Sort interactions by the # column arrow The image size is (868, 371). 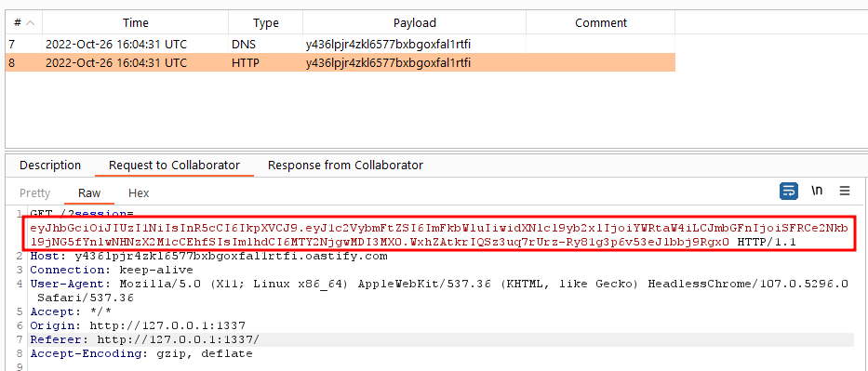pos(30,23)
